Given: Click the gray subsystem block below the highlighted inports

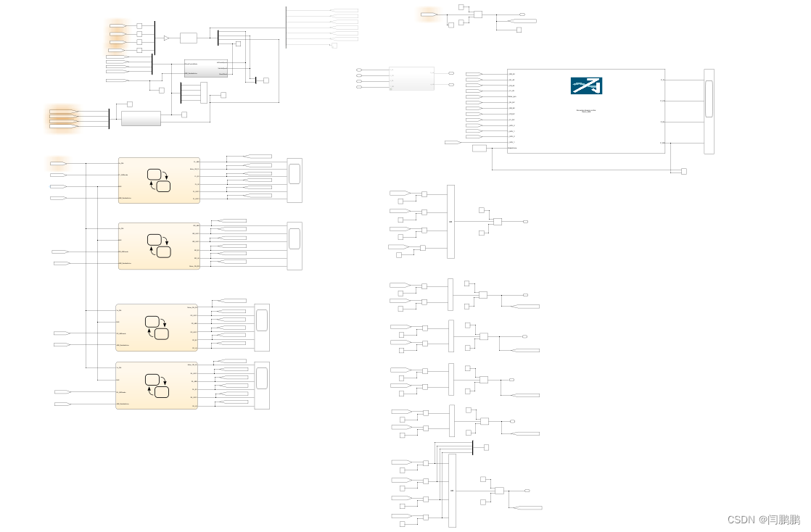Looking at the screenshot, I should [x=206, y=68].
